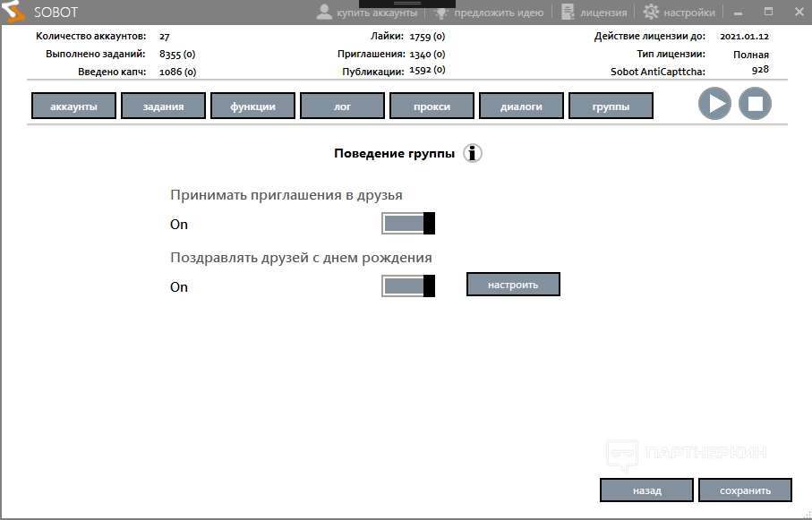812x520 pixels.
Task: Click the settings gear icon
Action: pyautogui.click(x=651, y=12)
